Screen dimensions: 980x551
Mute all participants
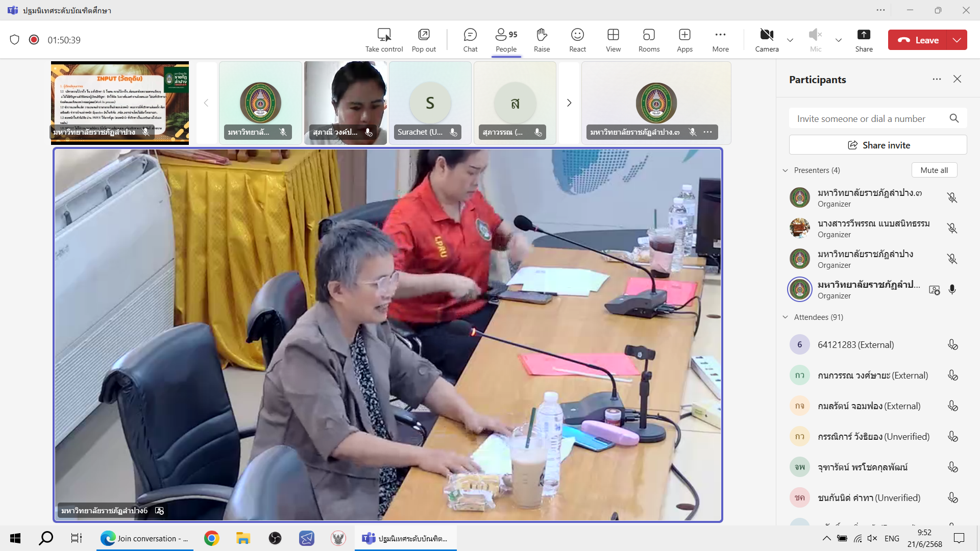pos(934,170)
